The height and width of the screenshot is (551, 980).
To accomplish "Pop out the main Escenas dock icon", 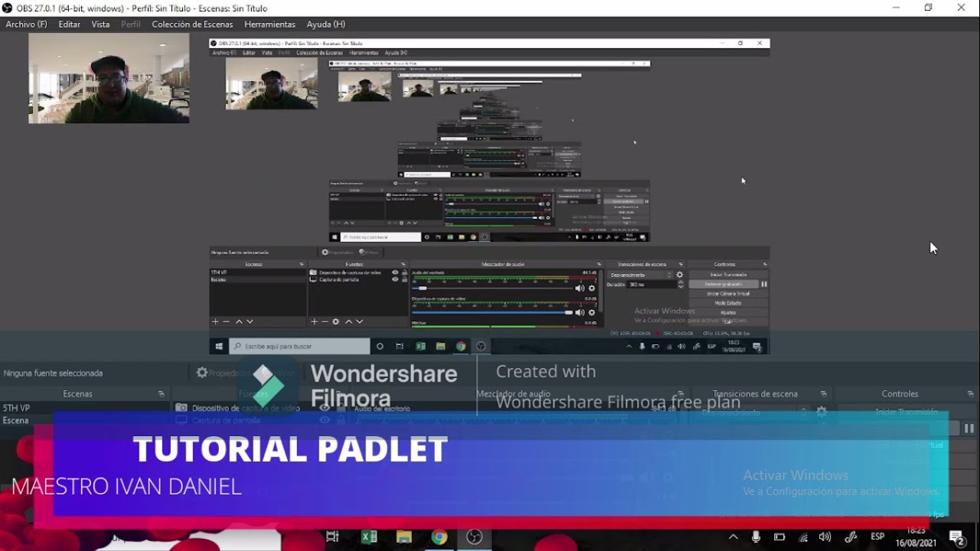I will pyautogui.click(x=161, y=394).
